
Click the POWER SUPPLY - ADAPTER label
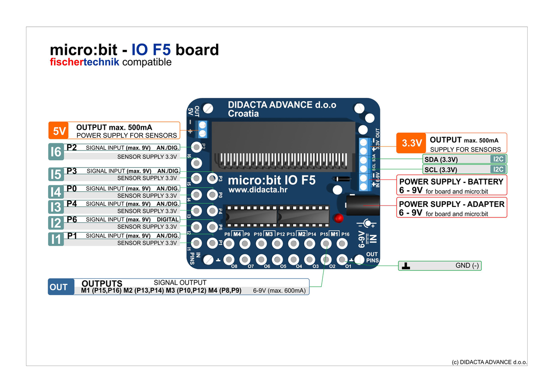pos(452,204)
